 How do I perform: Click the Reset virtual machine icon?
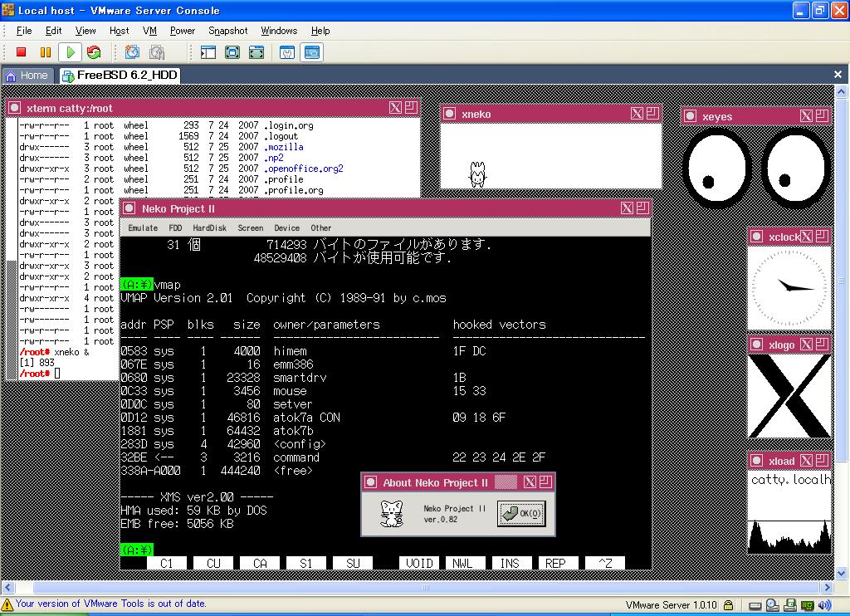click(94, 52)
